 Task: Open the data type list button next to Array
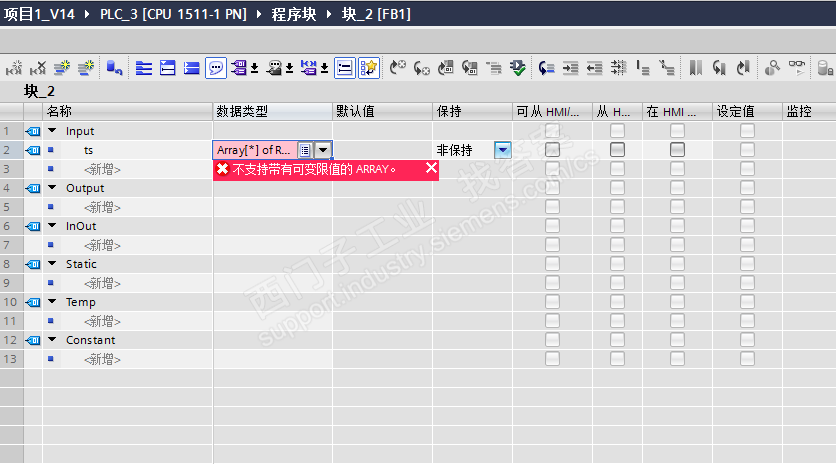point(305,150)
